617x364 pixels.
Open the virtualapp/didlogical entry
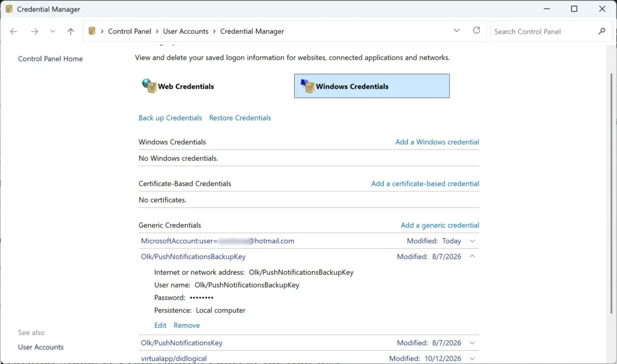pyautogui.click(x=174, y=359)
